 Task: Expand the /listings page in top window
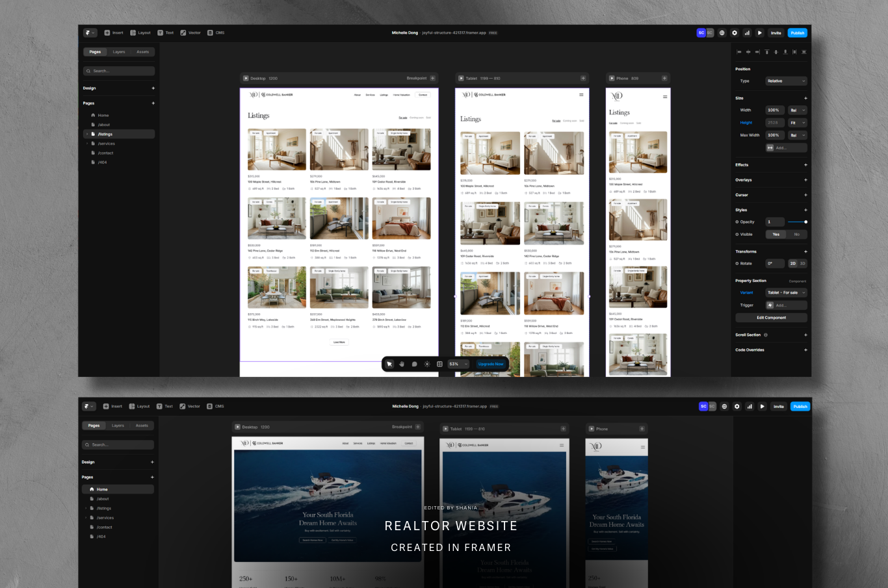point(86,134)
